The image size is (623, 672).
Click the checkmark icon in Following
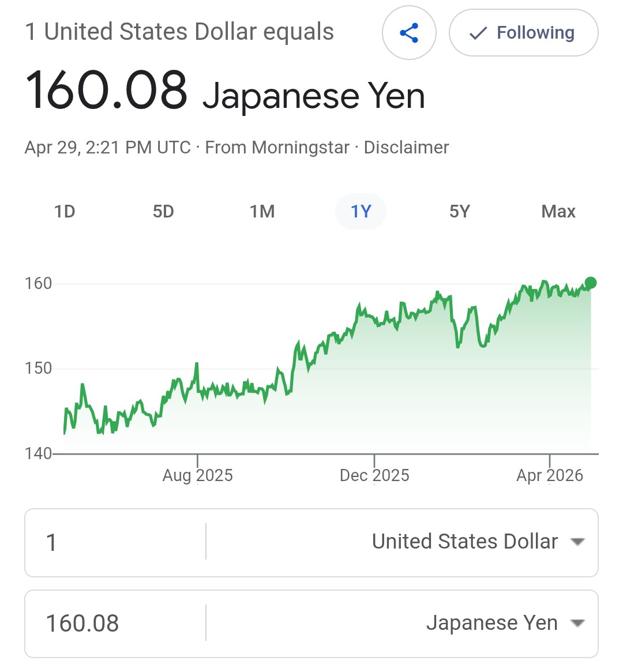pyautogui.click(x=478, y=33)
